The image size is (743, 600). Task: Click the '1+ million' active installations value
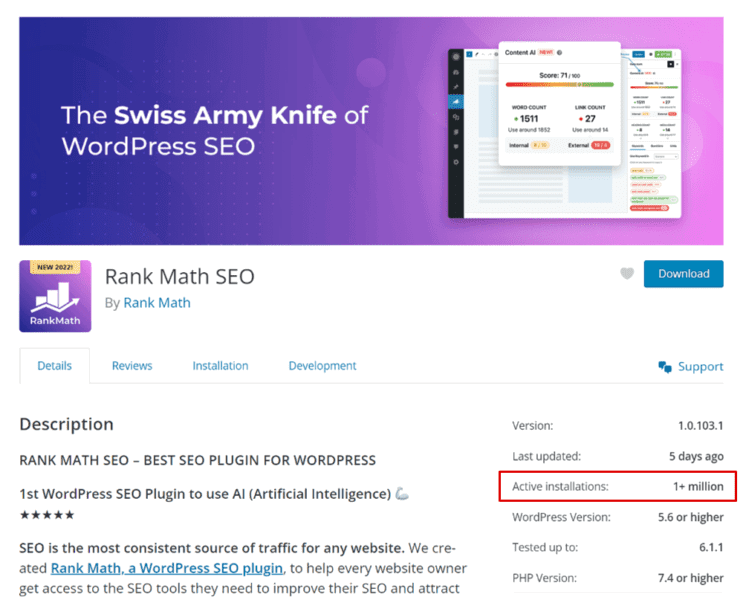click(x=698, y=486)
